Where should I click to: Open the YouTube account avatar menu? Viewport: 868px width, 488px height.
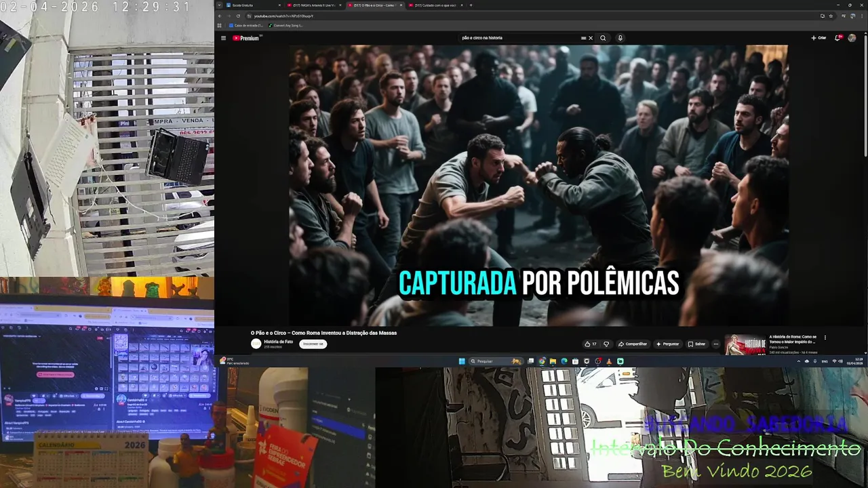click(x=852, y=38)
